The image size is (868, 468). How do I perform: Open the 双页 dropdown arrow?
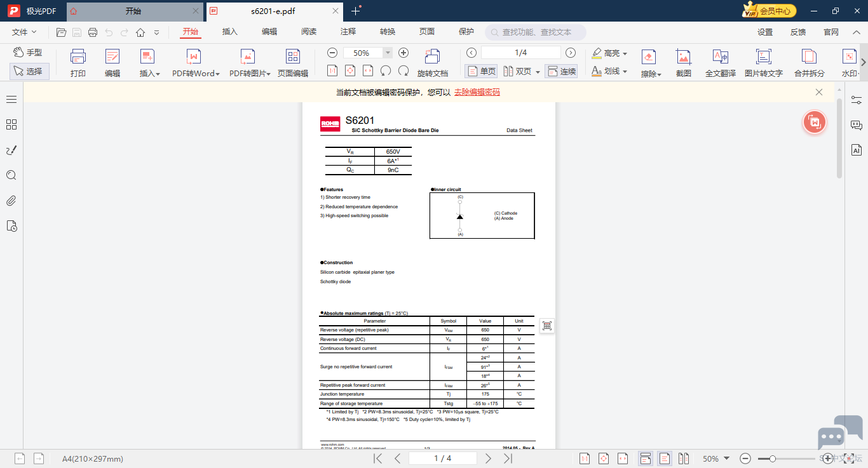point(538,72)
